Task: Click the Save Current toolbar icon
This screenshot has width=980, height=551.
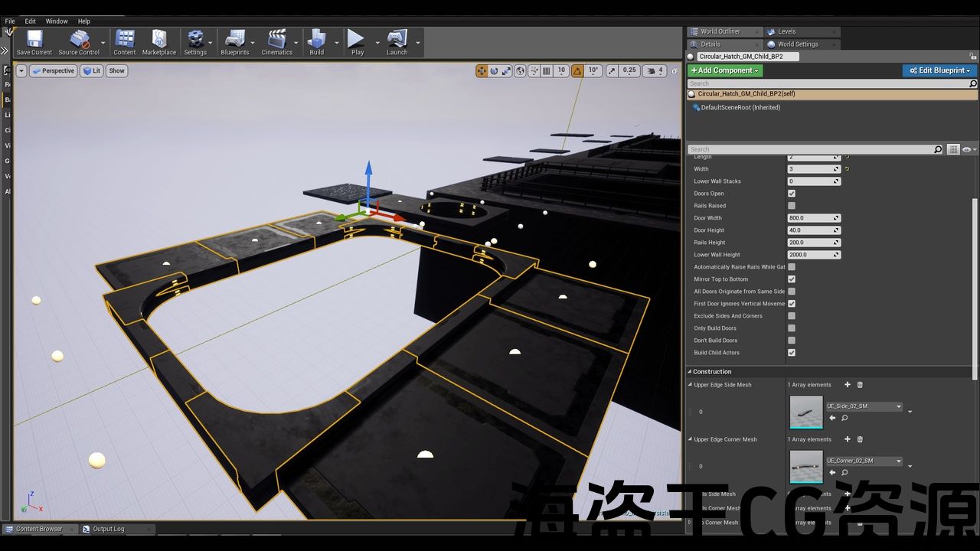Action: click(x=34, y=43)
